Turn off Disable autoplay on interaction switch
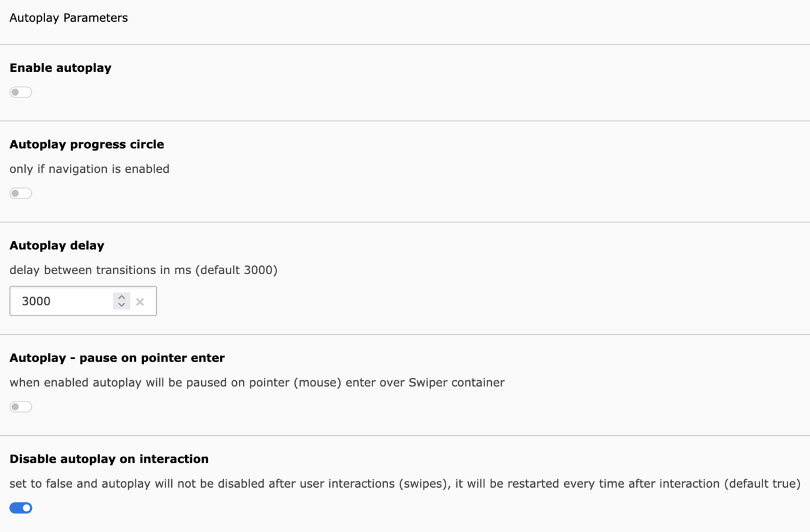Screen dimensions: 810x532 (21, 508)
